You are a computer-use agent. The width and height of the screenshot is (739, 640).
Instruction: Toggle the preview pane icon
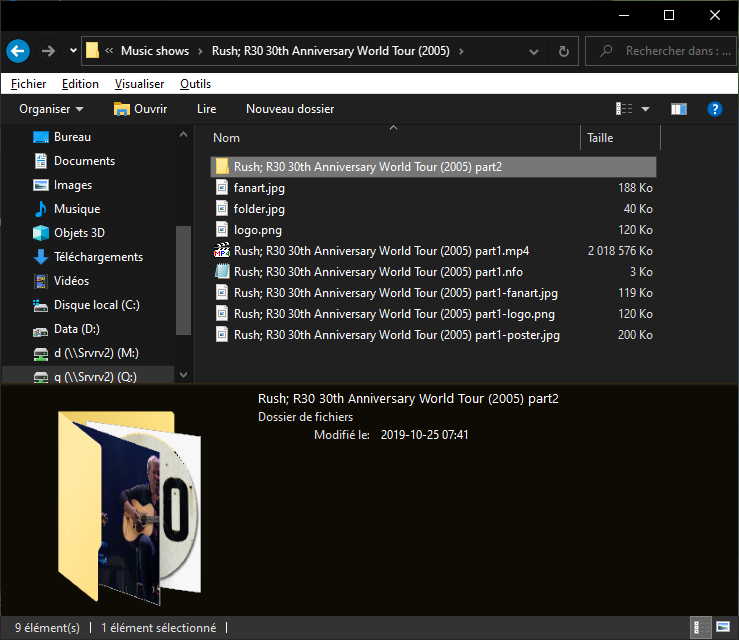point(679,109)
